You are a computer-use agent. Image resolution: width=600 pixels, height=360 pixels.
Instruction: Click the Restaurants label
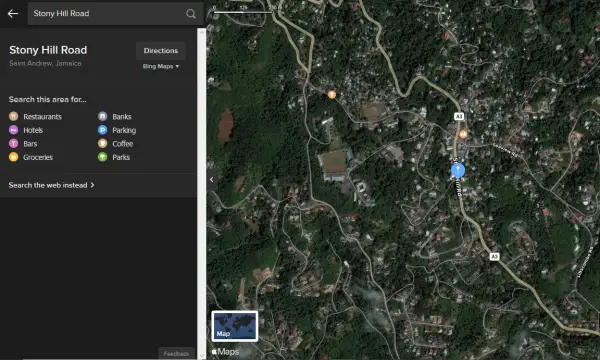pos(42,117)
